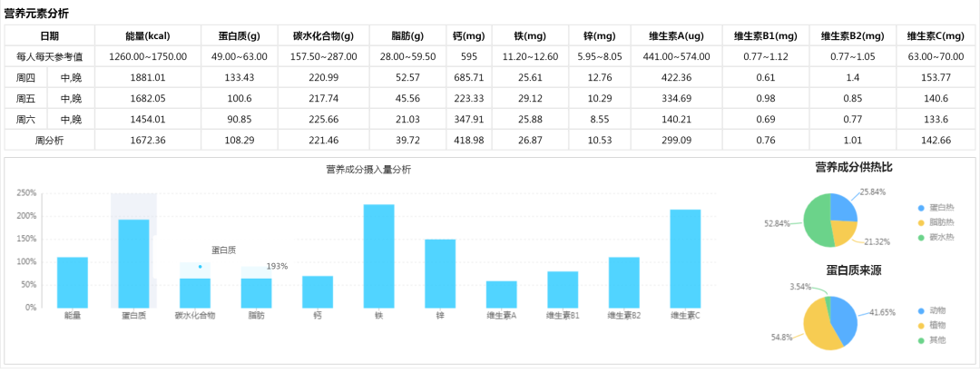980x383 pixels.
Task: Select the 维生素A bar in chart
Action: tap(501, 294)
